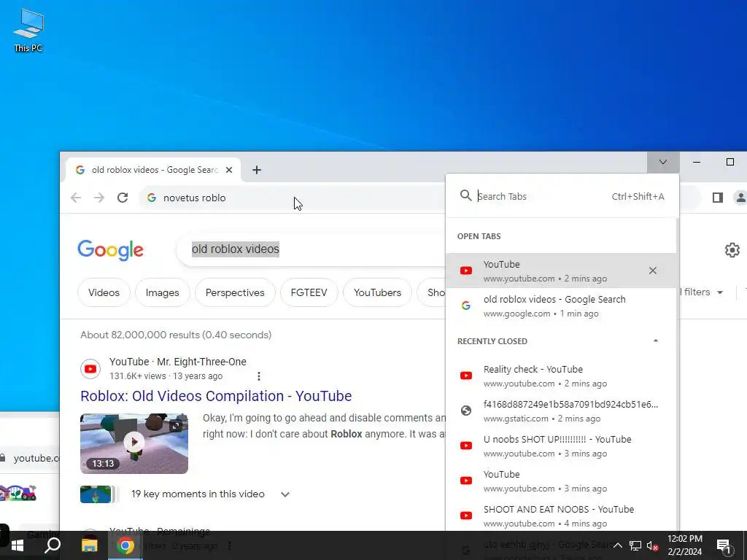This screenshot has height=560, width=747.
Task: Collapse the tab search dropdown arrow
Action: click(663, 162)
